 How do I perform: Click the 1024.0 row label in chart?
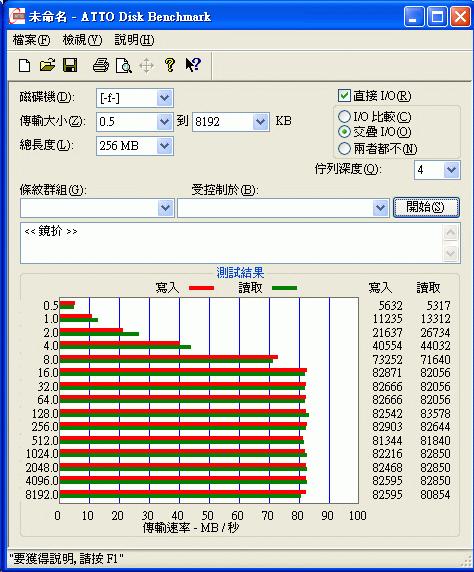point(42,454)
